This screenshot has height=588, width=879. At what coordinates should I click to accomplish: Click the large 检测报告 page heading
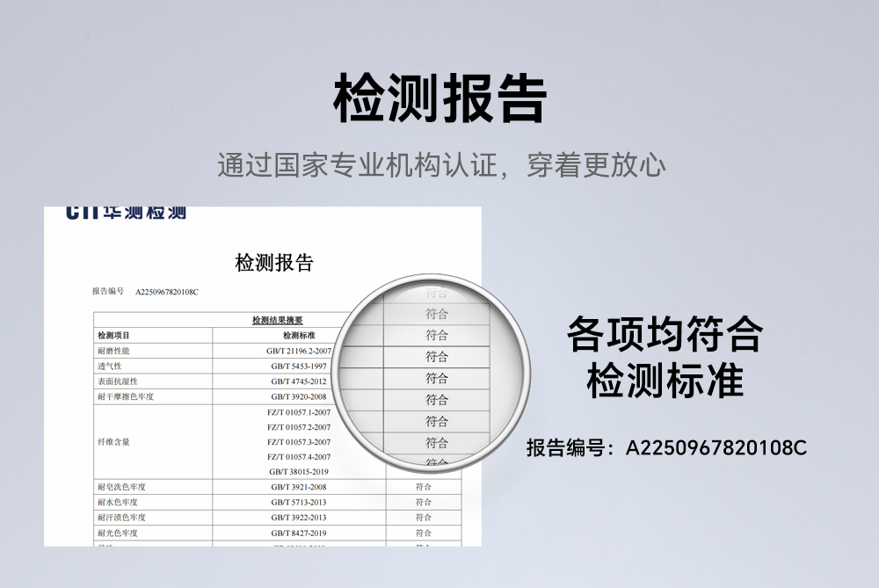coord(439,98)
